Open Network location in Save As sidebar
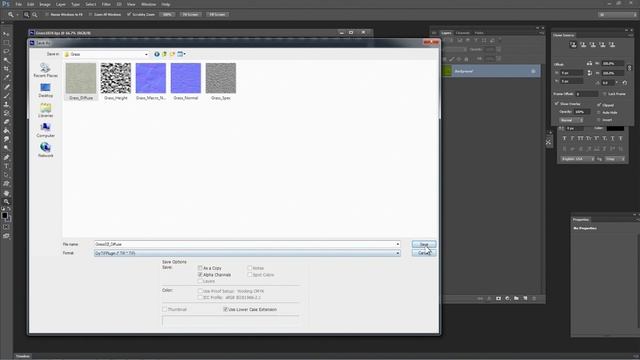Image resolution: width=640 pixels, height=360 pixels. (45, 150)
